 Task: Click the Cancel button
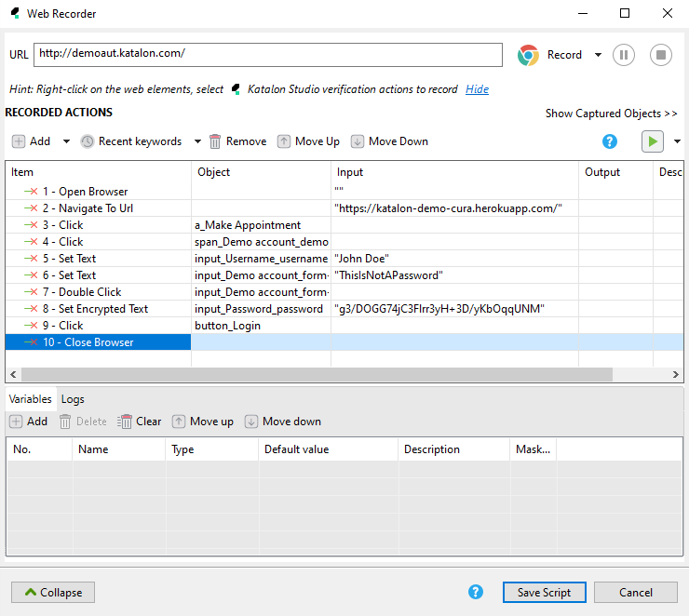point(635,593)
